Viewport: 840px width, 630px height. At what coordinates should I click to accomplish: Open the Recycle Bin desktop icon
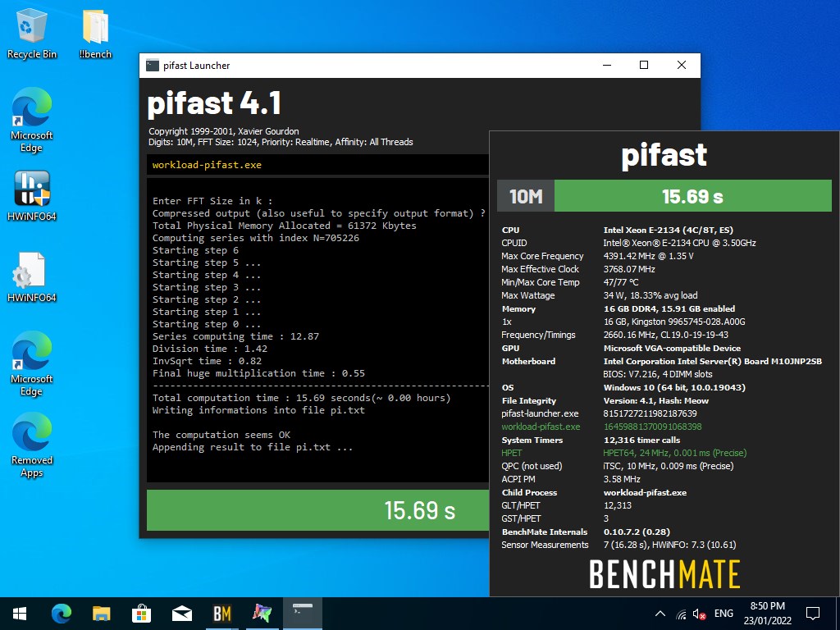click(x=32, y=34)
